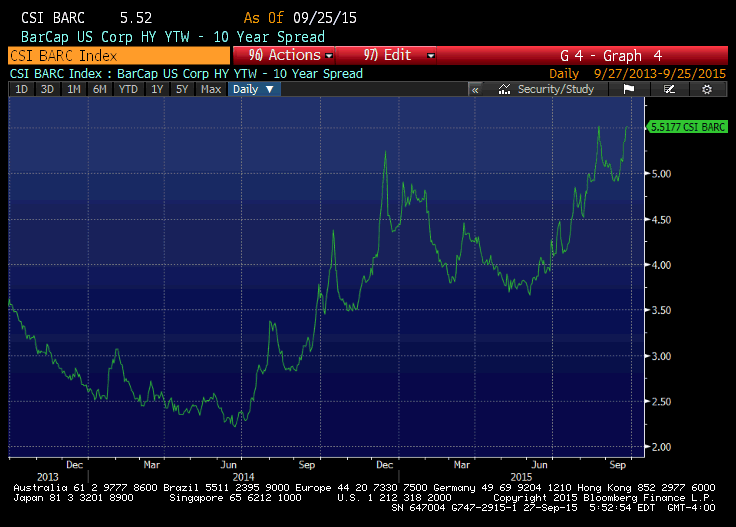Image resolution: width=736 pixels, height=527 pixels.
Task: Click the CSI BARC Index input field
Action: pyautogui.click(x=119, y=56)
